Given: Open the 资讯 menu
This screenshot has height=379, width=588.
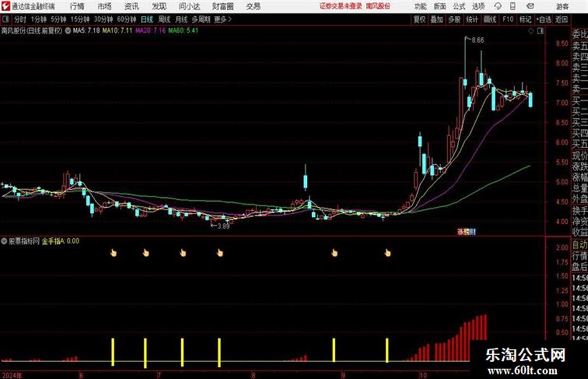Looking at the screenshot, I should pos(132,6).
